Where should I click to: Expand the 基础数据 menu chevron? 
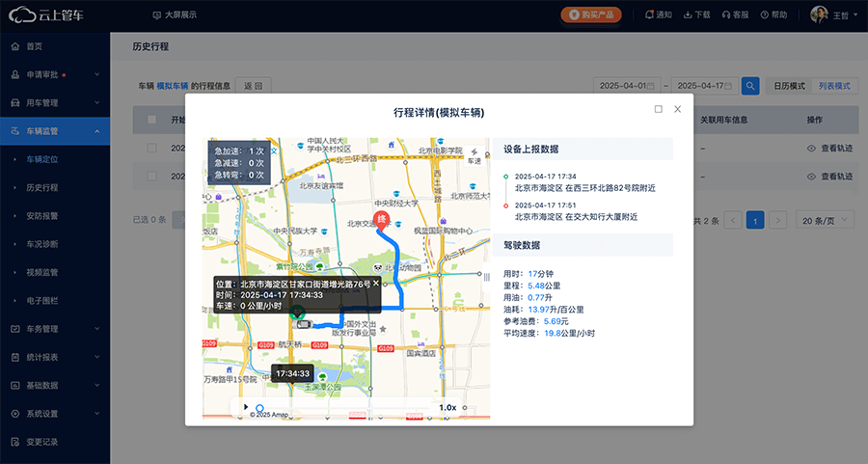(x=96, y=385)
